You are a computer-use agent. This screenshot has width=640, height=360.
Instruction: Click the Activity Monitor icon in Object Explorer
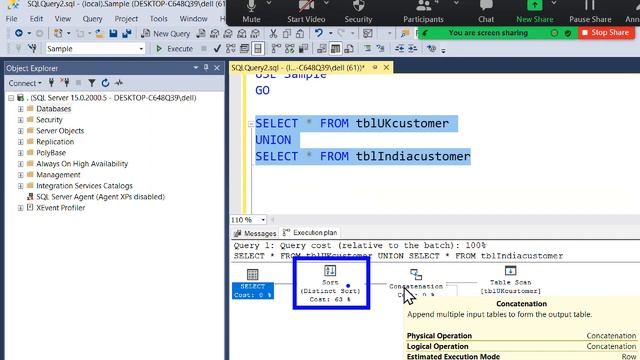(119, 83)
